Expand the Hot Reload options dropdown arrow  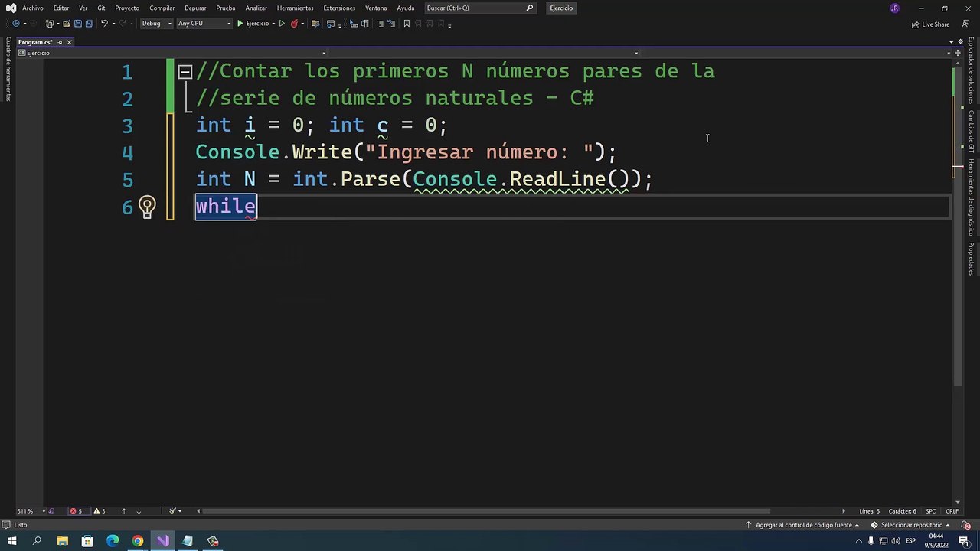tap(302, 24)
